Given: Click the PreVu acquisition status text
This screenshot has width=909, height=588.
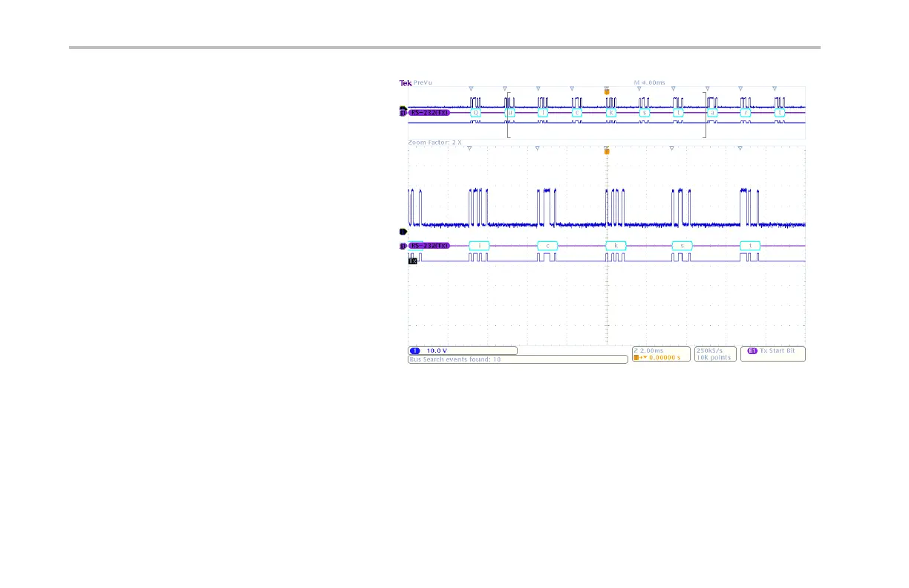Looking at the screenshot, I should (x=423, y=82).
